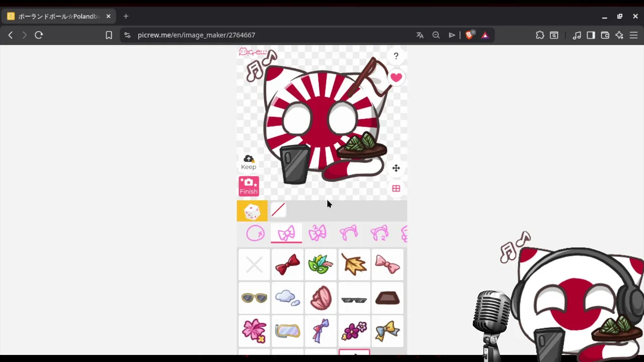Switch to the third ribbon bow tab
Viewport: 644px width, 362px height.
point(317,233)
